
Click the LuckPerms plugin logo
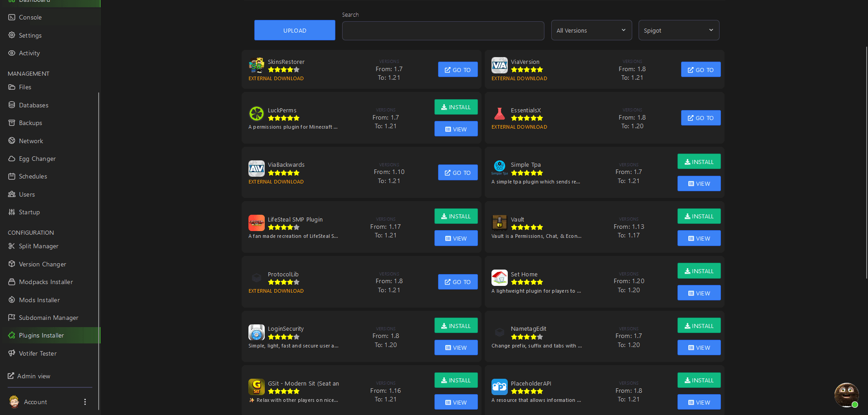coord(257,114)
